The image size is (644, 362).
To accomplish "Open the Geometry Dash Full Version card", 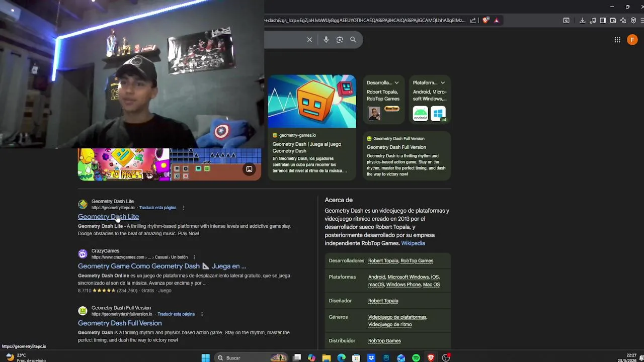I will [407, 156].
